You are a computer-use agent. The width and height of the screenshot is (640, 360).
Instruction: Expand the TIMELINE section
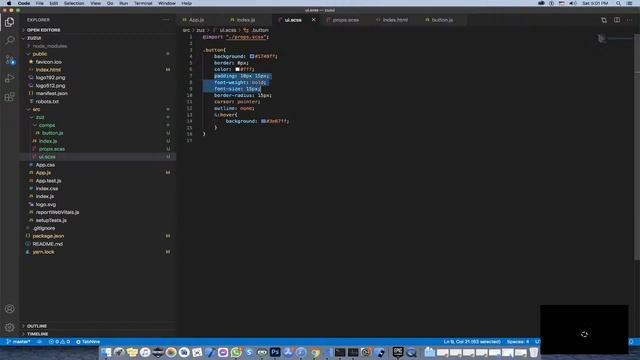click(38, 334)
